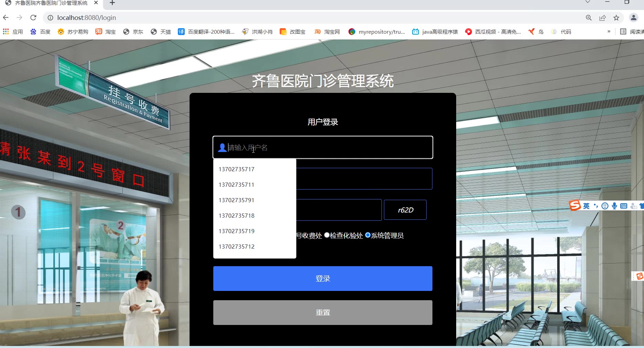Open the reading list button
This screenshot has width=644, height=348.
(x=632, y=32)
